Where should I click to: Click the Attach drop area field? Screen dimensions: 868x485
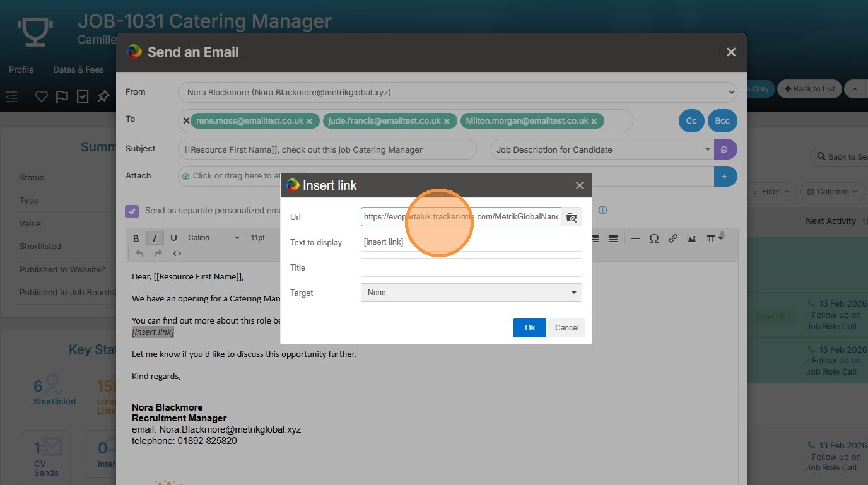pyautogui.click(x=446, y=177)
